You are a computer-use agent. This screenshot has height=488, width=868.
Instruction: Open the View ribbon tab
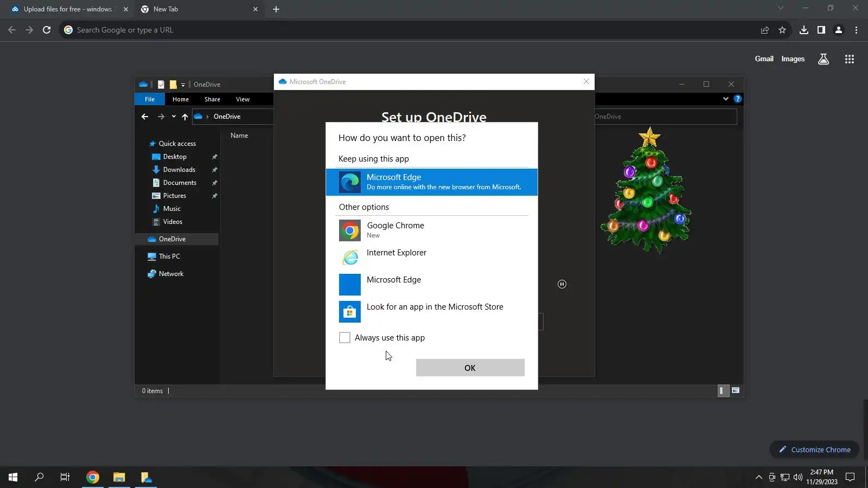242,99
